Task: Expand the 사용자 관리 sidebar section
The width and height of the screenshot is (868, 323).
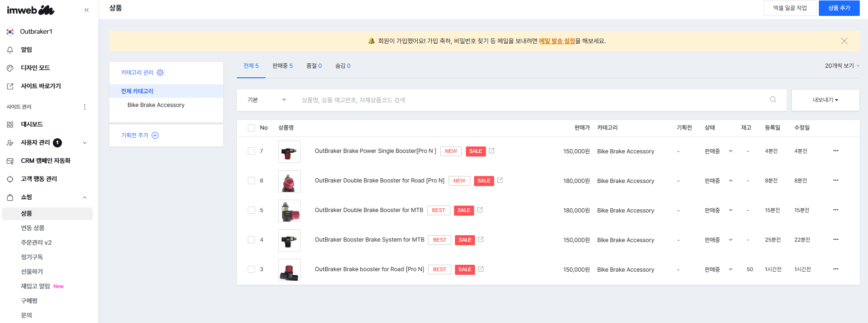Action: (x=85, y=143)
